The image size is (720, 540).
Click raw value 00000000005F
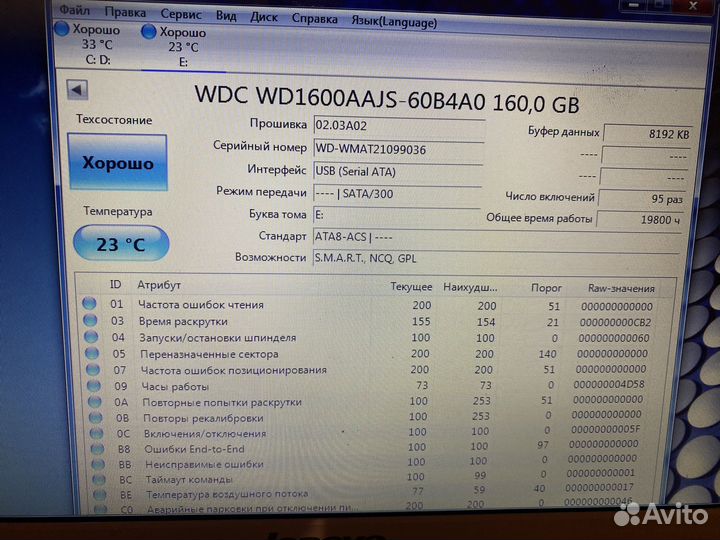pyautogui.click(x=605, y=429)
